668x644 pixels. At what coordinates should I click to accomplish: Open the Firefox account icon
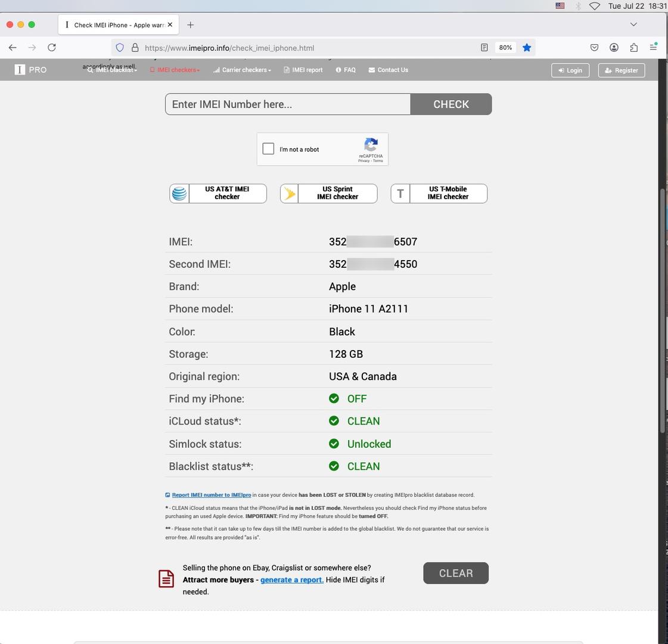click(x=614, y=48)
